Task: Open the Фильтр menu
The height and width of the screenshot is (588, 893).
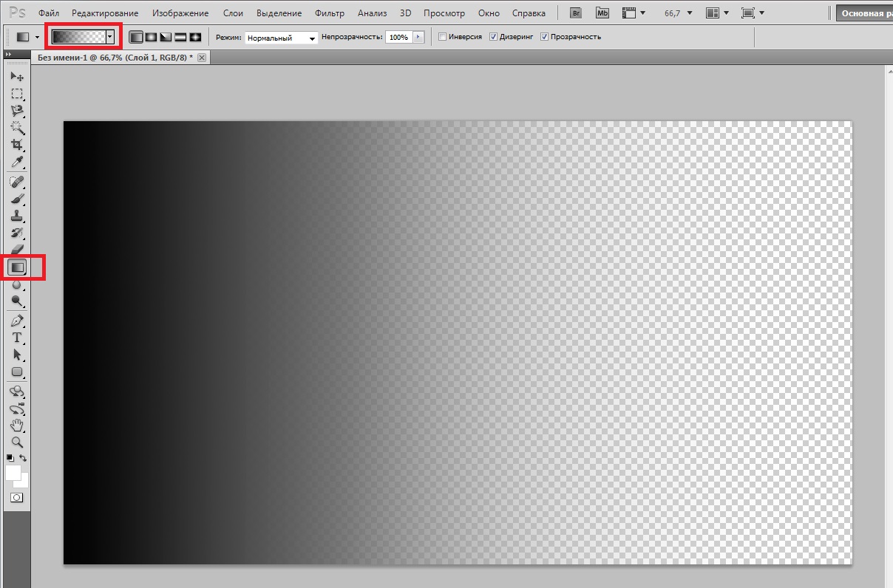Action: click(329, 13)
